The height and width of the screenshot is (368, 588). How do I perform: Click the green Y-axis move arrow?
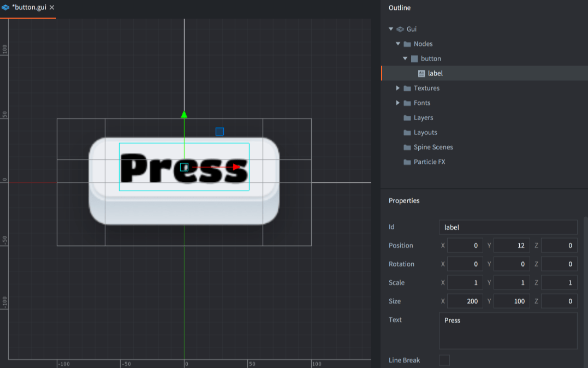click(184, 115)
